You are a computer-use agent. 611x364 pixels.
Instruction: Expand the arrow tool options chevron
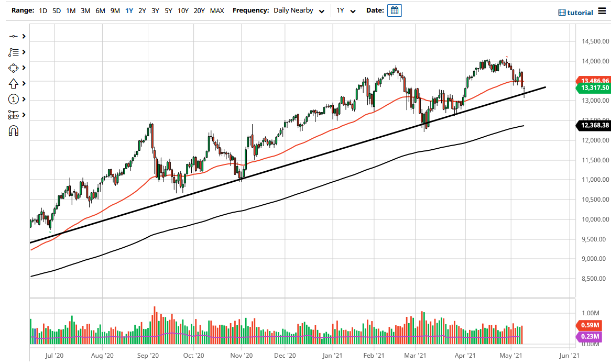[x=23, y=83]
